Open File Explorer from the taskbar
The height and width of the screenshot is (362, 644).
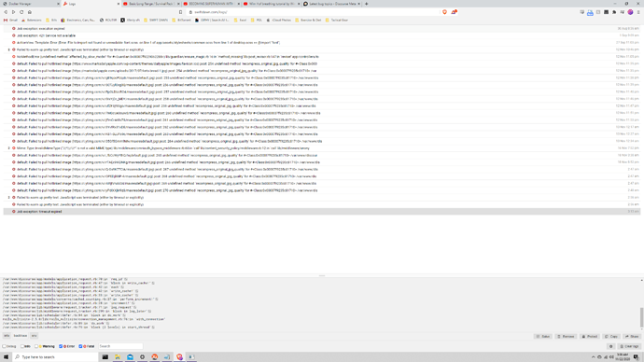(118, 357)
